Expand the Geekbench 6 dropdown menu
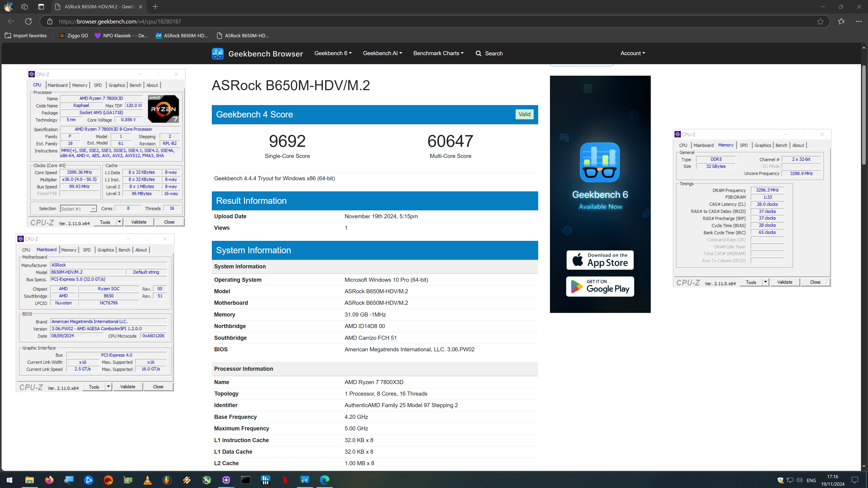The width and height of the screenshot is (868, 488). pyautogui.click(x=333, y=53)
